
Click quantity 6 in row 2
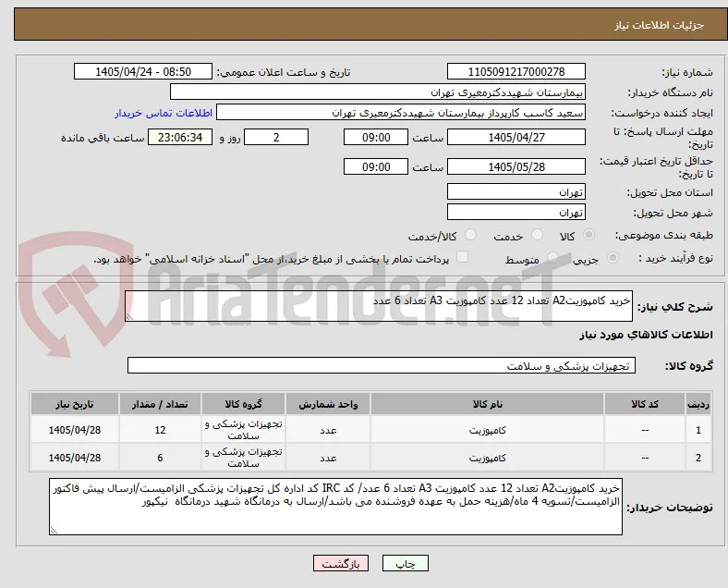tap(160, 458)
